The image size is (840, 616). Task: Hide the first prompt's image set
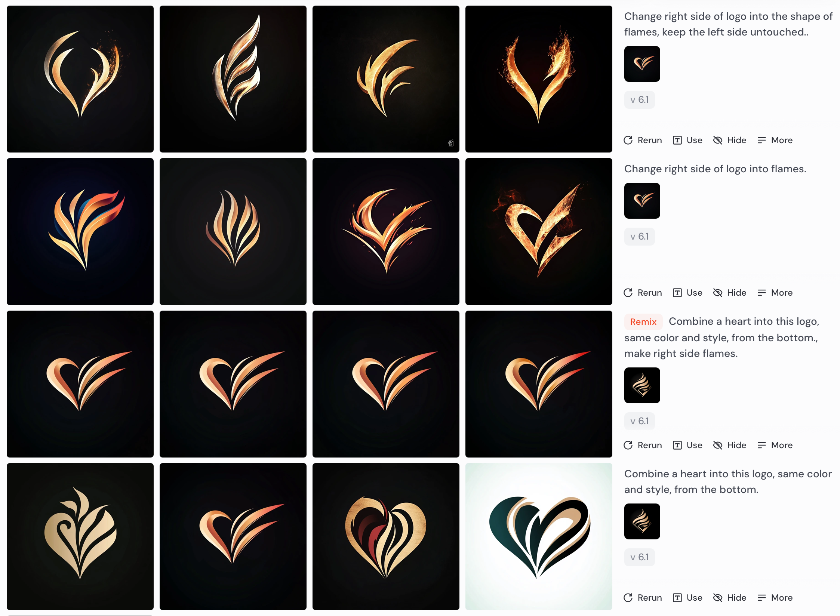point(729,140)
